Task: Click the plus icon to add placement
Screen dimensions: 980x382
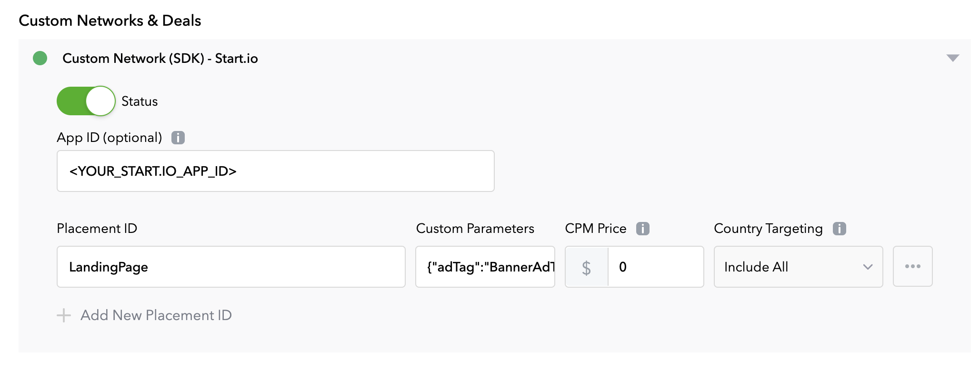Action: (64, 315)
